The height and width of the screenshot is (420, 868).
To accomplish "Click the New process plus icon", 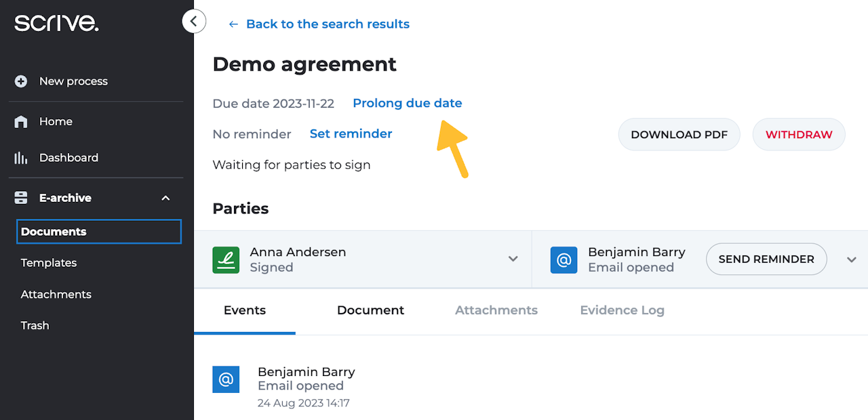I will pyautogui.click(x=21, y=81).
